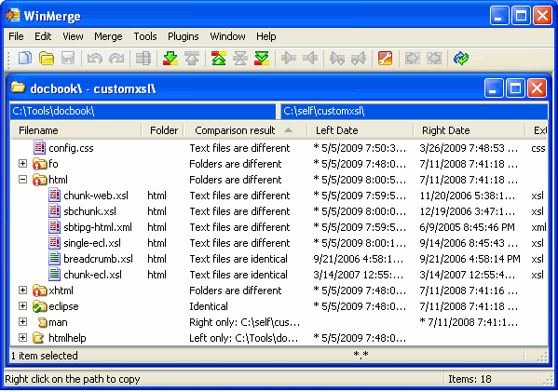Open the Plugins menu

click(184, 36)
